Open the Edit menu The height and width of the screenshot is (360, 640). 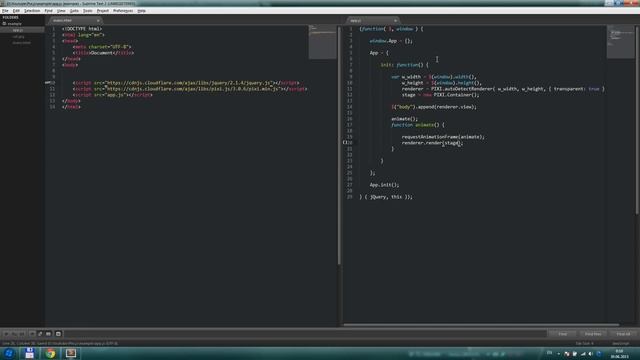click(x=16, y=11)
